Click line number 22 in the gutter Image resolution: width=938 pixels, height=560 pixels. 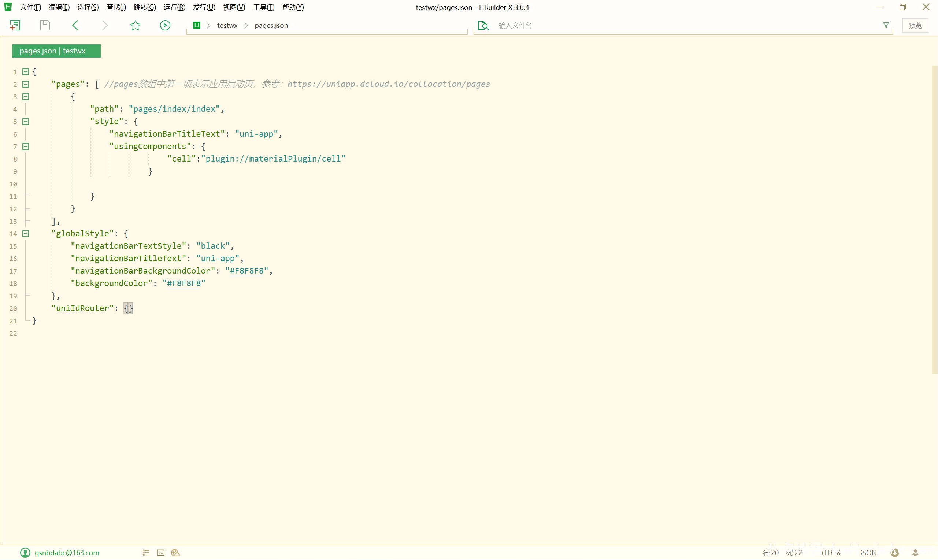[x=13, y=334]
